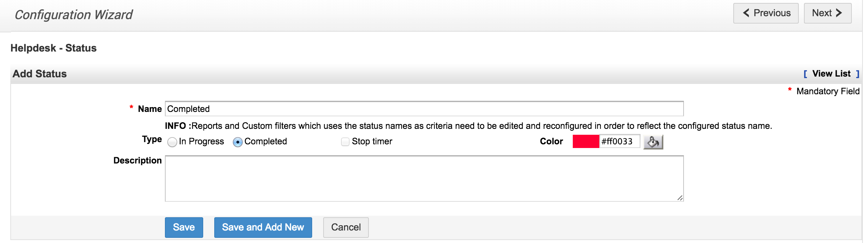Click the #ff0033 hex value field
This screenshot has width=868, height=243.
[x=620, y=141]
